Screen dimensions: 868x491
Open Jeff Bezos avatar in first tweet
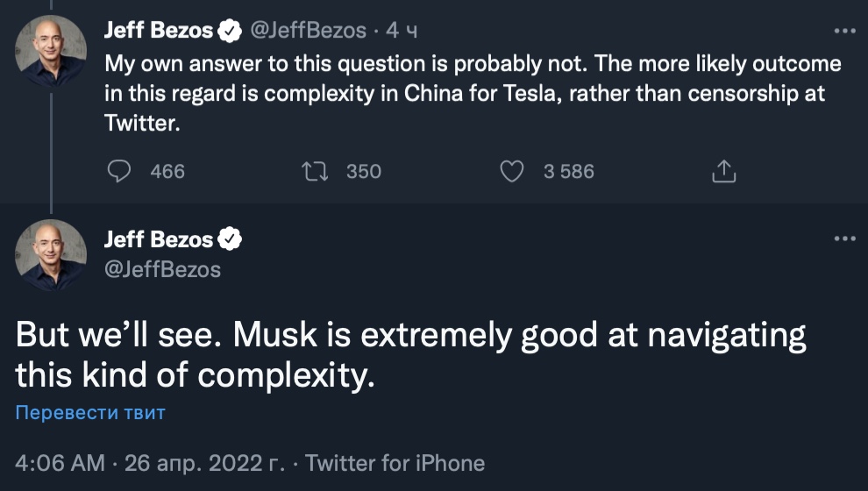(x=51, y=50)
